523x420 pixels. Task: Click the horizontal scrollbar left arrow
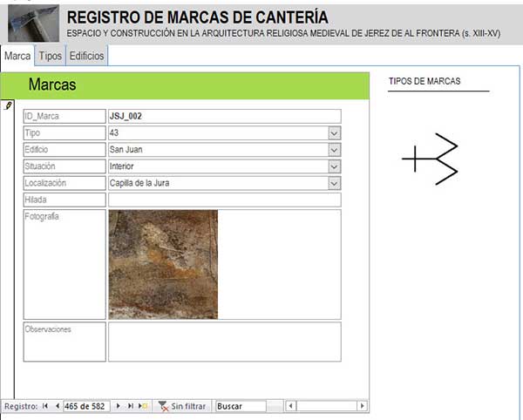point(291,406)
